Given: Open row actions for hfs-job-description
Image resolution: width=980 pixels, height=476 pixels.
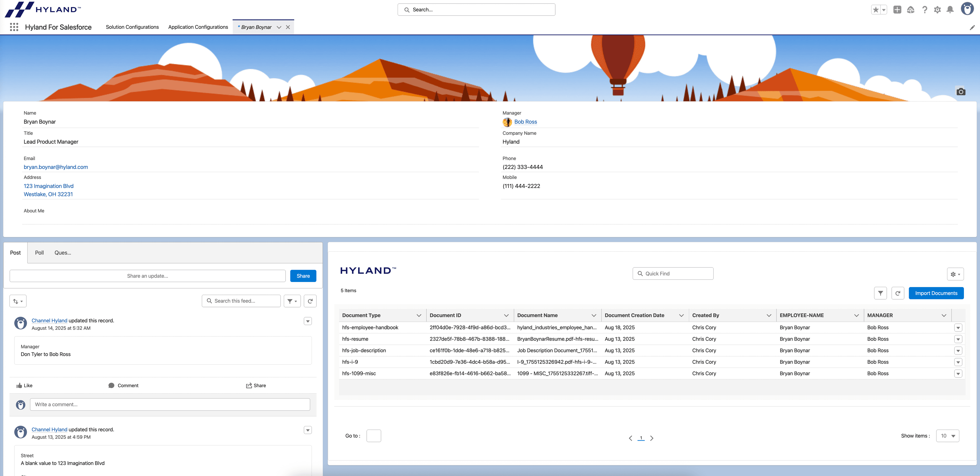Looking at the screenshot, I should [x=958, y=351].
